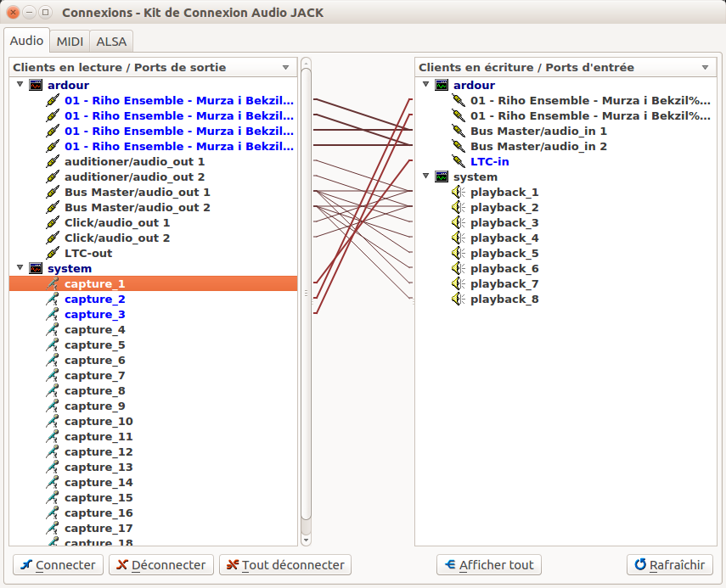The width and height of the screenshot is (726, 588).
Task: Click the system client icon in input ports
Action: pyautogui.click(x=442, y=176)
